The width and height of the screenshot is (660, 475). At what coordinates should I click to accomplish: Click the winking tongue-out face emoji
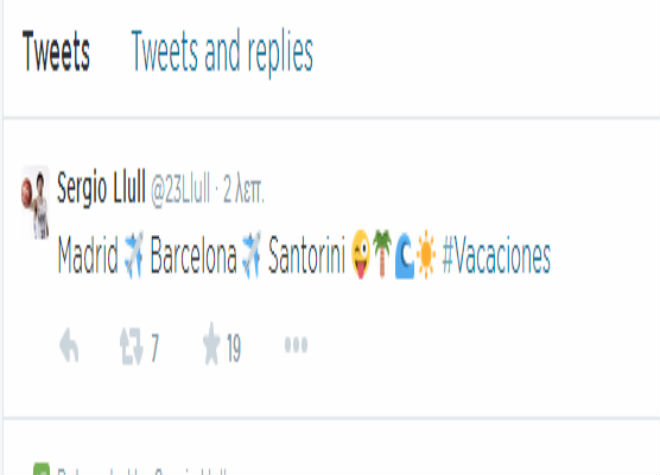click(x=361, y=254)
